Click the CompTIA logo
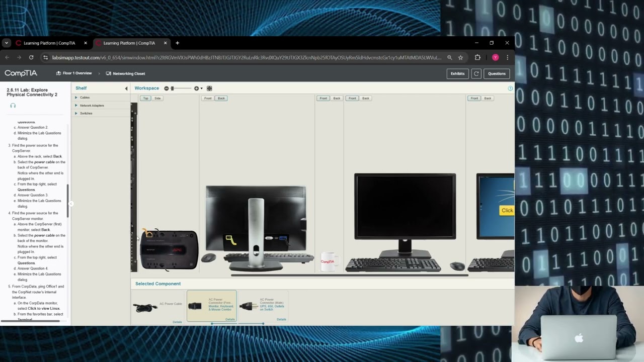Image resolution: width=644 pixels, height=362 pixels. [21, 73]
